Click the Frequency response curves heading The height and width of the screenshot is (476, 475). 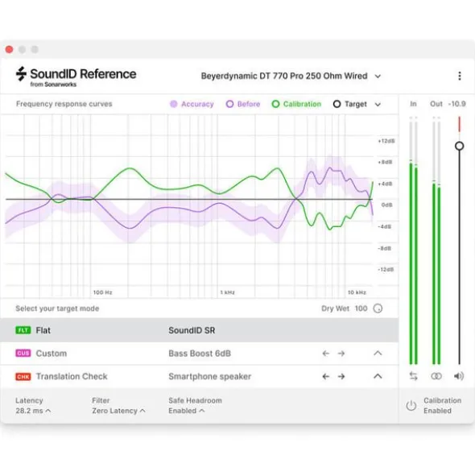tap(64, 104)
